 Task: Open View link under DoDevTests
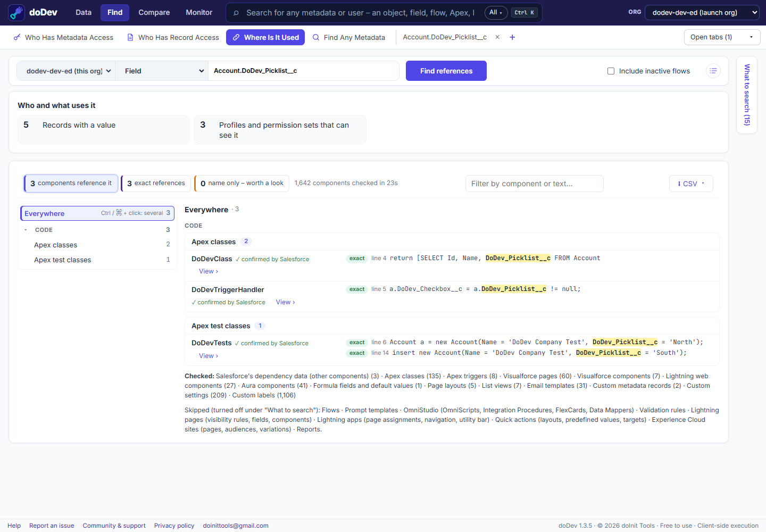point(209,356)
